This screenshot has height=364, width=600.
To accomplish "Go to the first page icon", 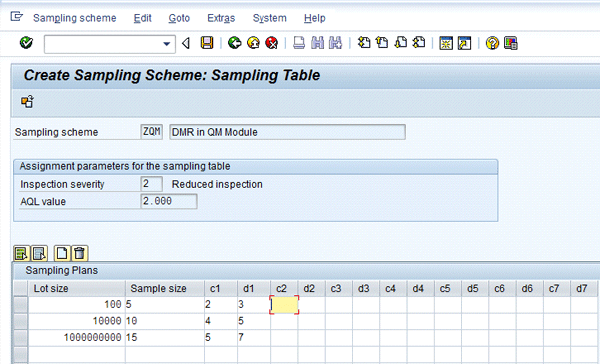I will [364, 43].
